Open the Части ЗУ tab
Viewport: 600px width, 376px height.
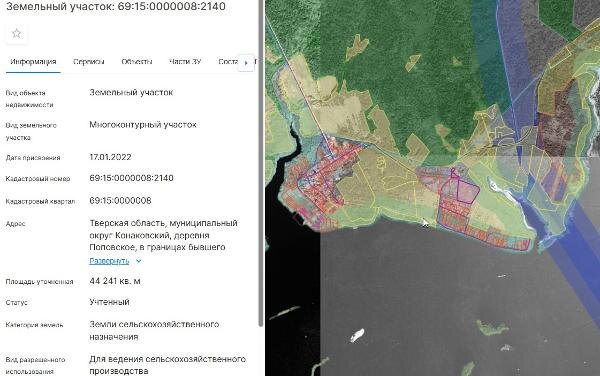[x=185, y=62]
